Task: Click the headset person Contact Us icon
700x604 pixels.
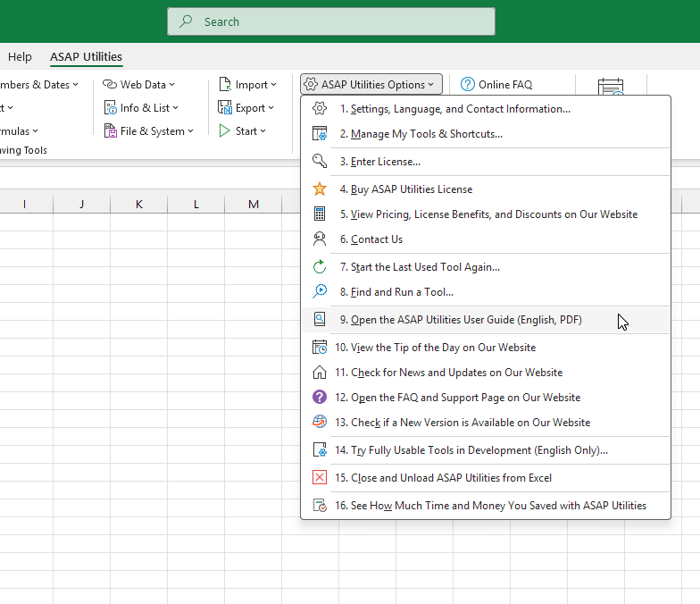Action: pos(320,239)
